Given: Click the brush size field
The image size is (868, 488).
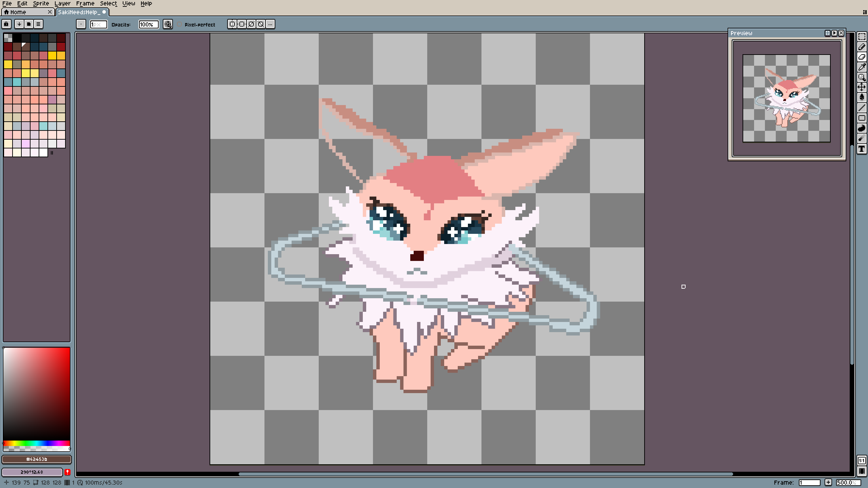Looking at the screenshot, I should 98,24.
